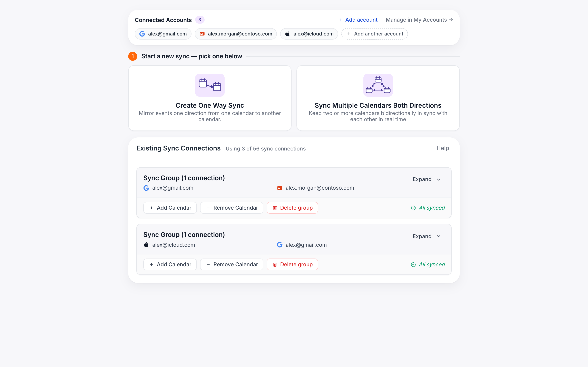Click Add Calendar in second sync group
This screenshot has height=367, width=588.
170,264
